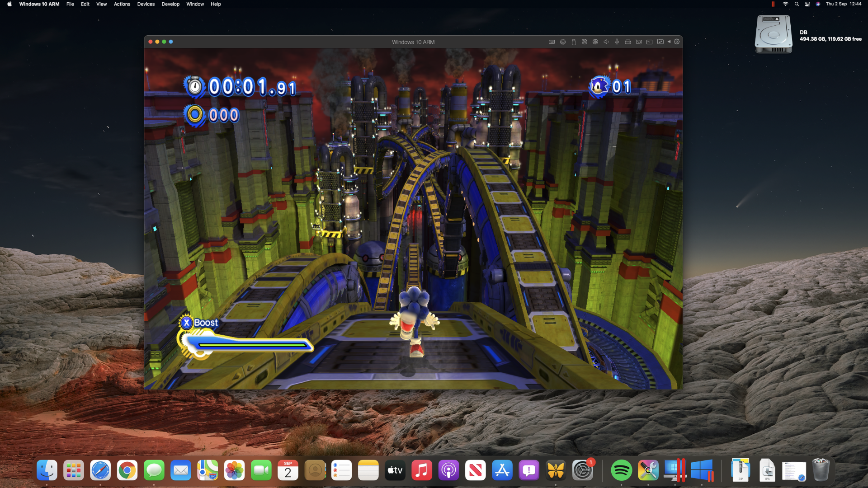Screen dimensions: 868x488
Task: Open the Window menu
Action: (x=195, y=4)
